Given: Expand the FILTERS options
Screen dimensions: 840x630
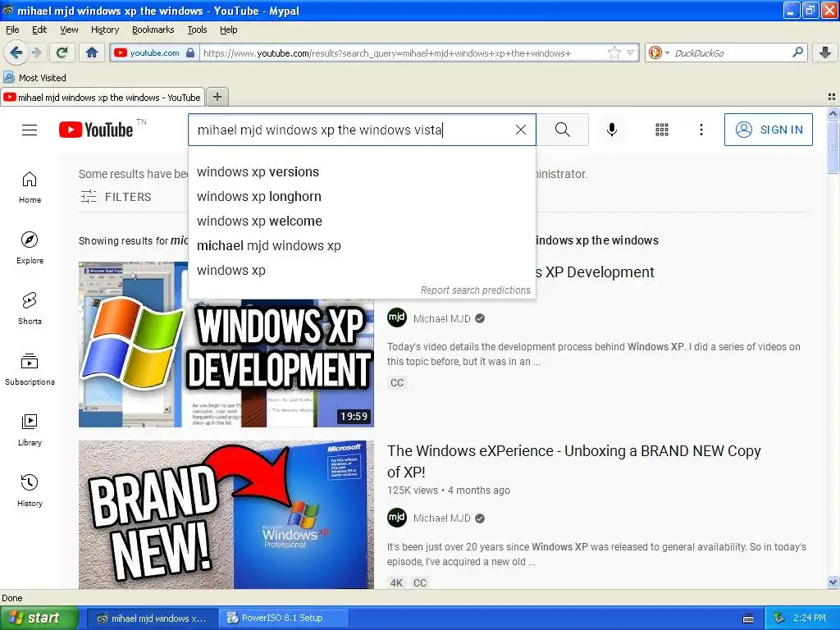Looking at the screenshot, I should click(x=116, y=197).
